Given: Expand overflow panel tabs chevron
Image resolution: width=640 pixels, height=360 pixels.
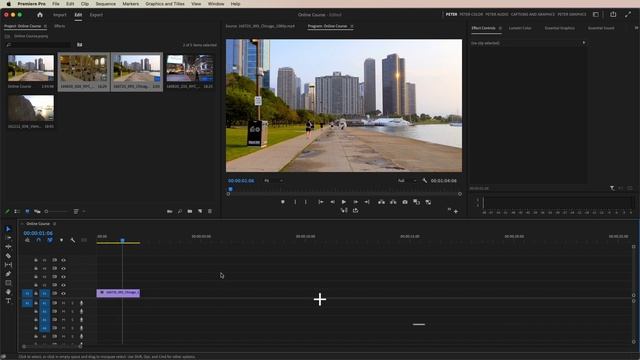Looking at the screenshot, I should [x=636, y=28].
